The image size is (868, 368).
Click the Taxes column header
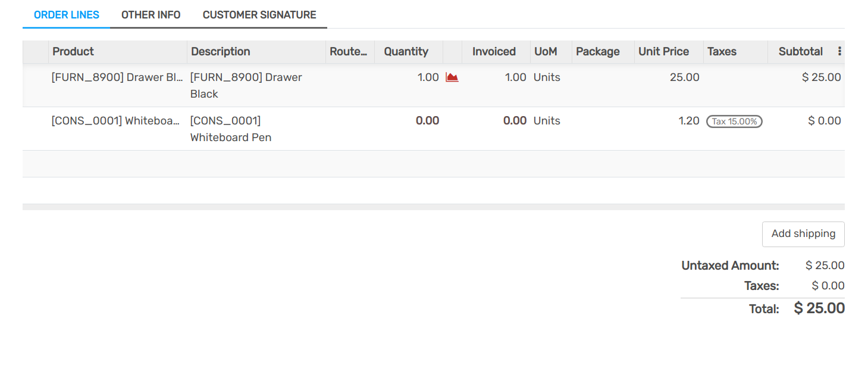pyautogui.click(x=722, y=52)
